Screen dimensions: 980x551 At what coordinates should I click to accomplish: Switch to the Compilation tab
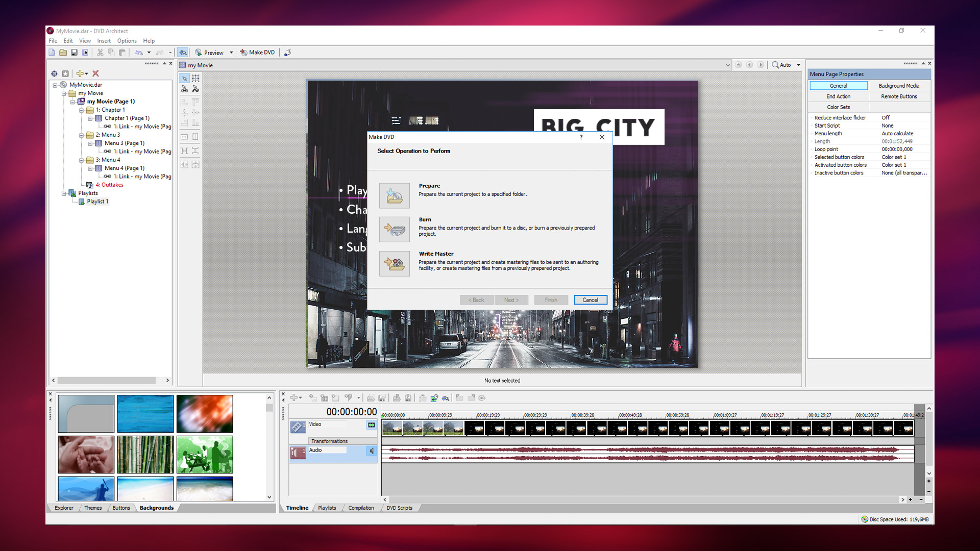click(x=361, y=508)
